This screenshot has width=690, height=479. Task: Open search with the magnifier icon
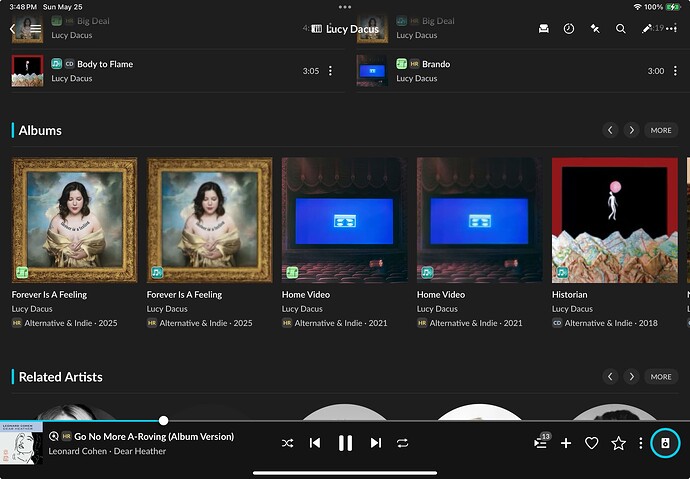coord(620,29)
